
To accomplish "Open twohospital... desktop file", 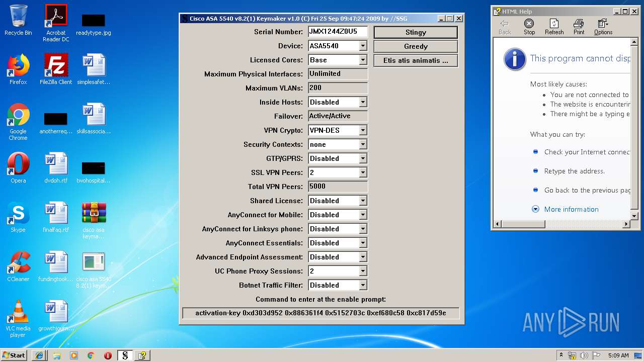I will (94, 172).
